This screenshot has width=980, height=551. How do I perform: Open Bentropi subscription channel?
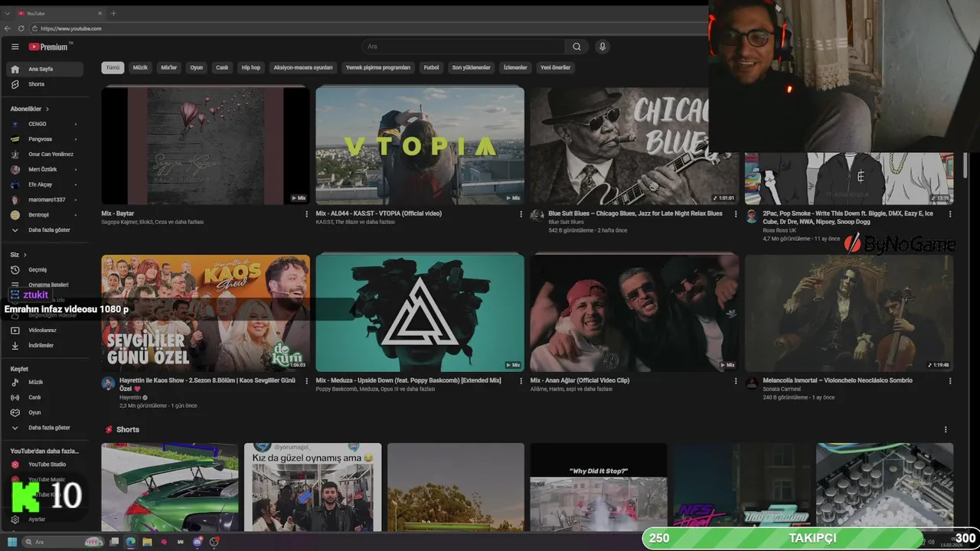pos(46,215)
